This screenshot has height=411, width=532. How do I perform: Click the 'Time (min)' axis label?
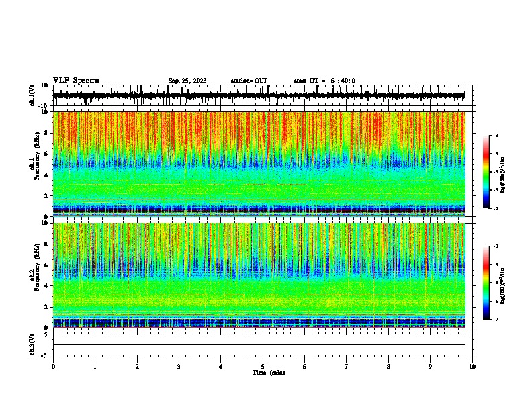tap(269, 373)
